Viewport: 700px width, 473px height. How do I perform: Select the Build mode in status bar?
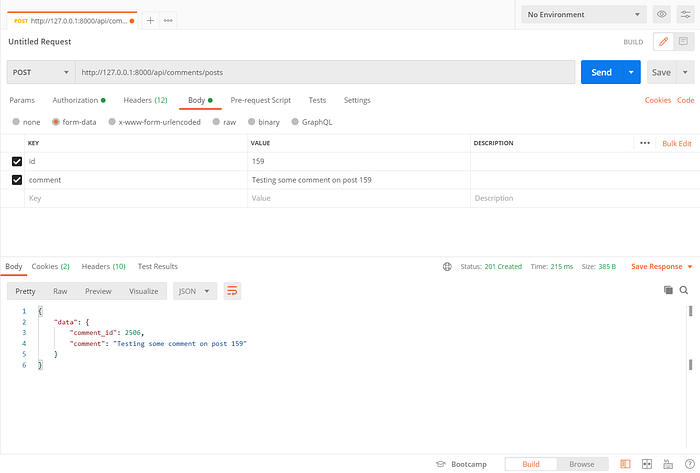click(531, 464)
